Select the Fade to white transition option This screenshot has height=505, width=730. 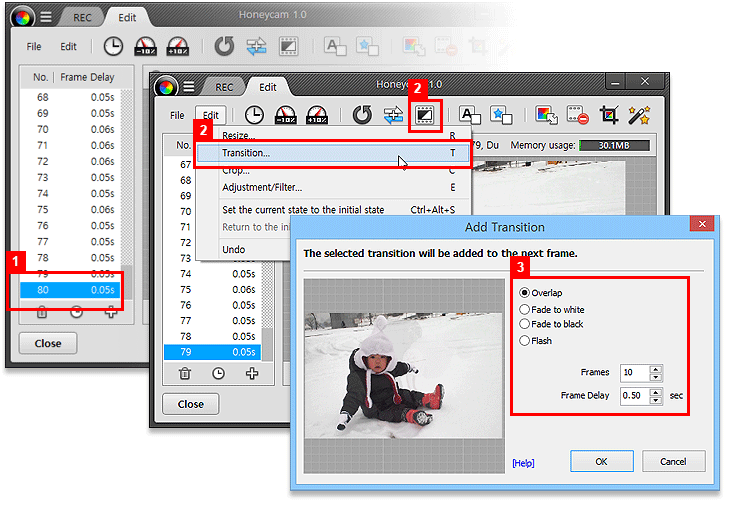point(524,310)
